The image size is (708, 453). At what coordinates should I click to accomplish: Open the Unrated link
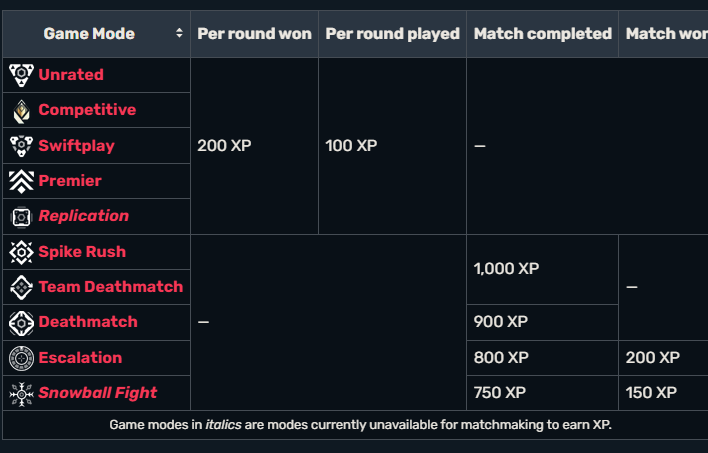(x=71, y=75)
